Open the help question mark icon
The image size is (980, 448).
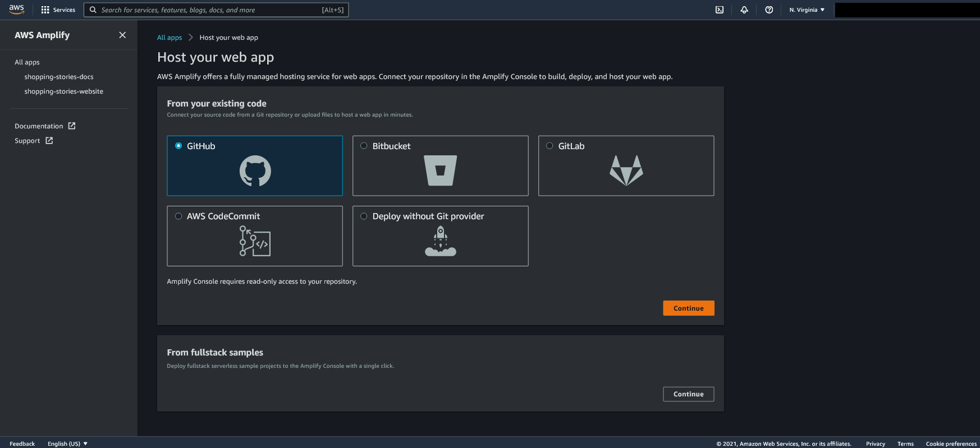[x=769, y=10]
